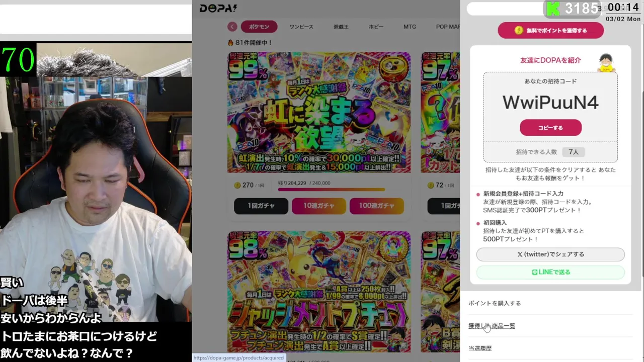This screenshot has height=362, width=644.
Task: Click the コピーする button
Action: coord(550,128)
